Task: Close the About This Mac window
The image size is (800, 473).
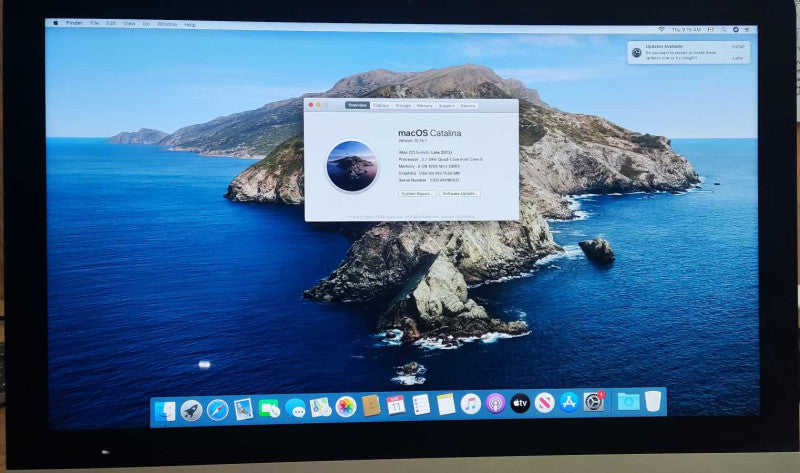Action: click(311, 105)
